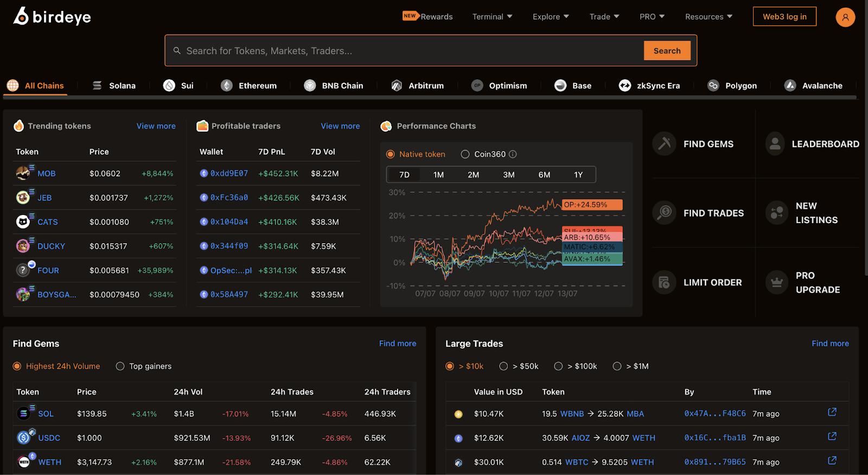Image resolution: width=868 pixels, height=475 pixels.
Task: Expand the Terminal dropdown menu
Action: tap(492, 17)
